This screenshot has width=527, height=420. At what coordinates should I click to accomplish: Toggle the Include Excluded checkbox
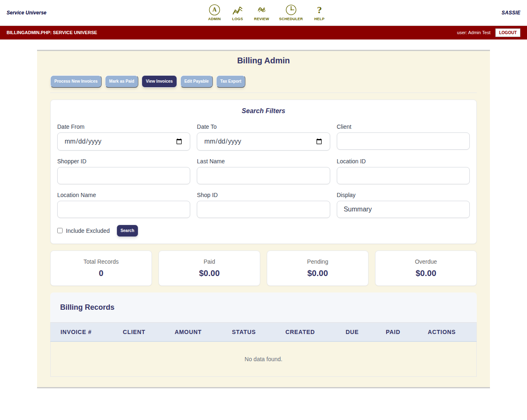60,231
